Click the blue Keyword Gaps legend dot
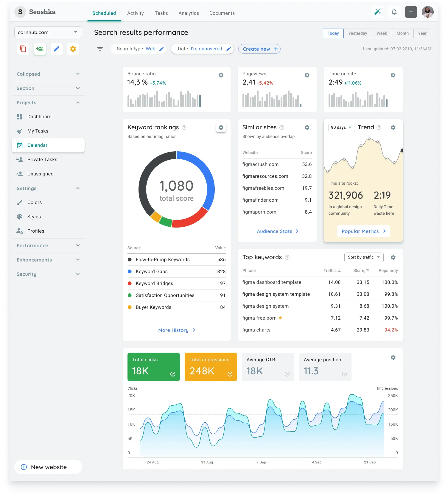448x498 pixels. (x=130, y=271)
